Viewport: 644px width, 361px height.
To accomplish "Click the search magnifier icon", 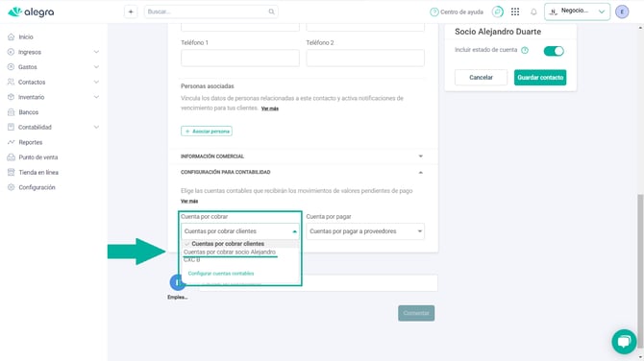I will (271, 12).
